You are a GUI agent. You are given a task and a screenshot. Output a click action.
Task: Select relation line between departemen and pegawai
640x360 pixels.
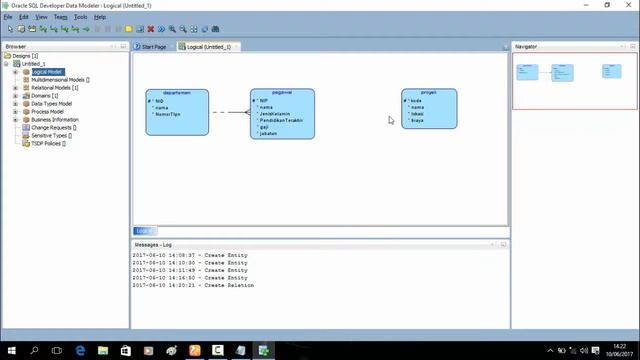coord(229,112)
